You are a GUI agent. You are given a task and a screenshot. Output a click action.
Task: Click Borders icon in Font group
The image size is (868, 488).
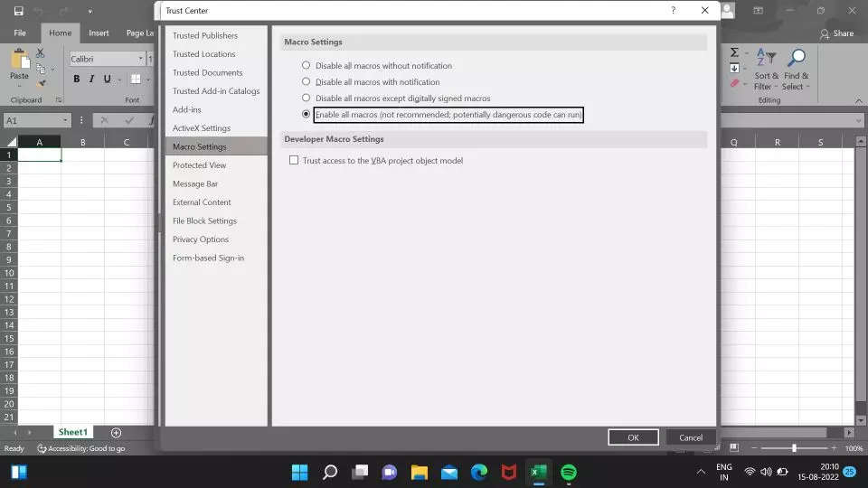(x=136, y=79)
